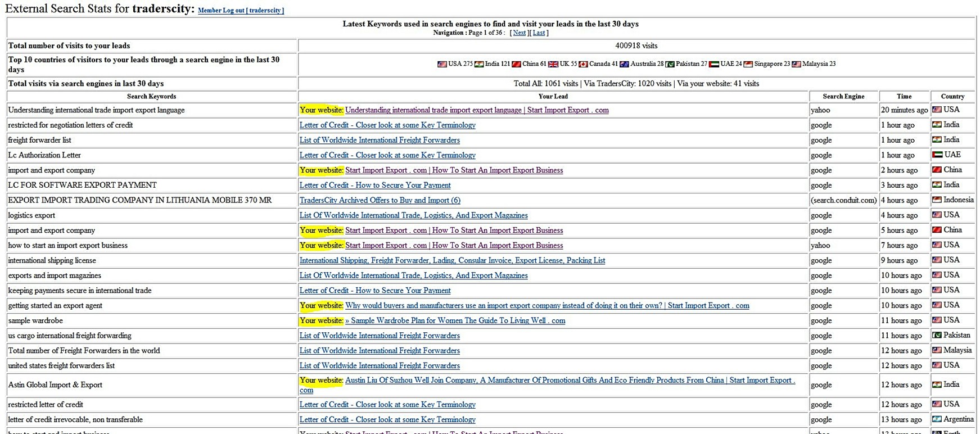The image size is (980, 434).
Task: Click the USA flag in 'logistics export' row
Action: 937,215
